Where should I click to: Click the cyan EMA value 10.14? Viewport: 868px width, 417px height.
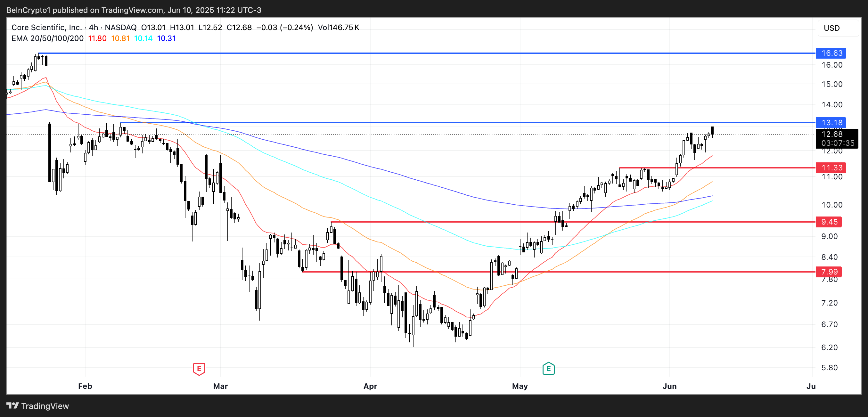pyautogui.click(x=143, y=38)
